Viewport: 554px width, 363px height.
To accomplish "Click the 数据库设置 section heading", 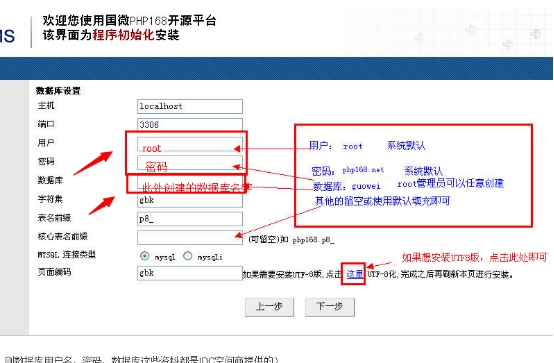I will (x=58, y=91).
